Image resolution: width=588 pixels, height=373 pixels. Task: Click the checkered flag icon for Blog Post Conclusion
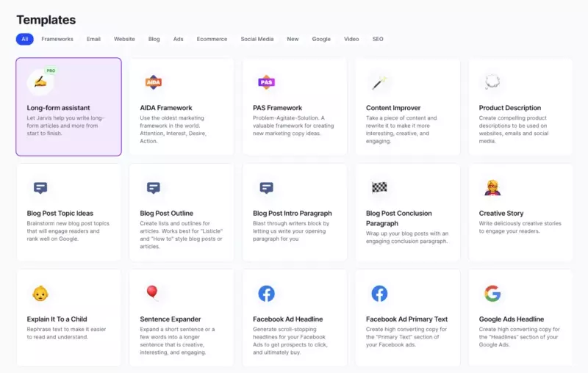(379, 187)
